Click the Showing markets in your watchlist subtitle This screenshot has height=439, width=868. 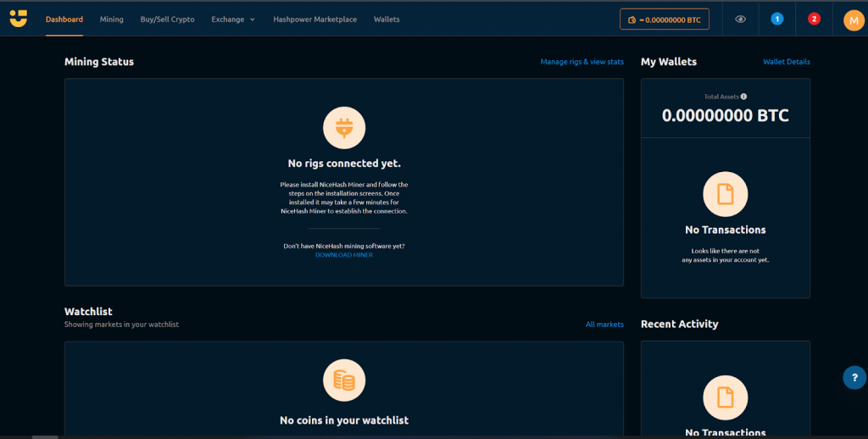(121, 325)
